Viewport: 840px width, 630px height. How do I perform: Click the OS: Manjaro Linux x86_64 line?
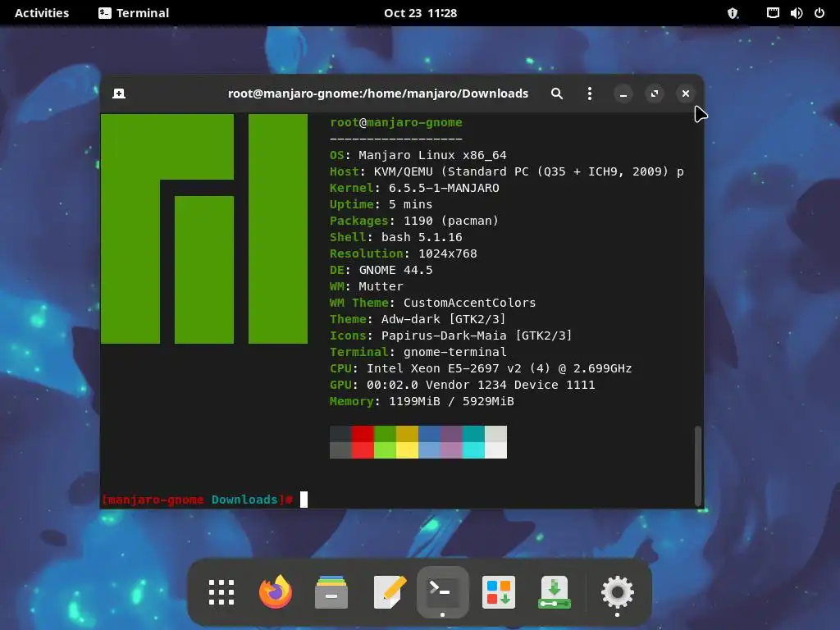[x=418, y=155]
